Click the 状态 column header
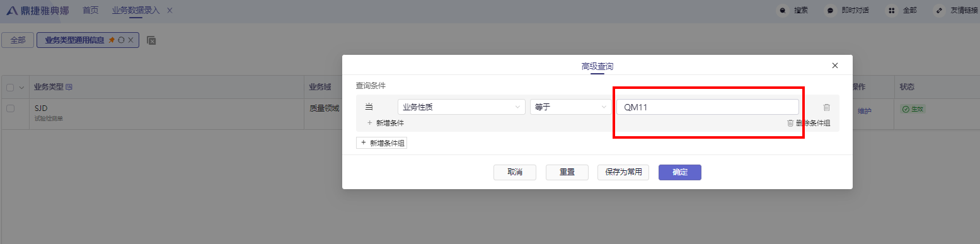Image resolution: width=980 pixels, height=244 pixels. coord(907,87)
